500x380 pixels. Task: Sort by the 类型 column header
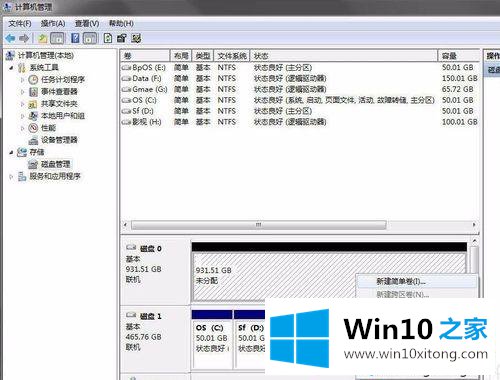[x=203, y=56]
